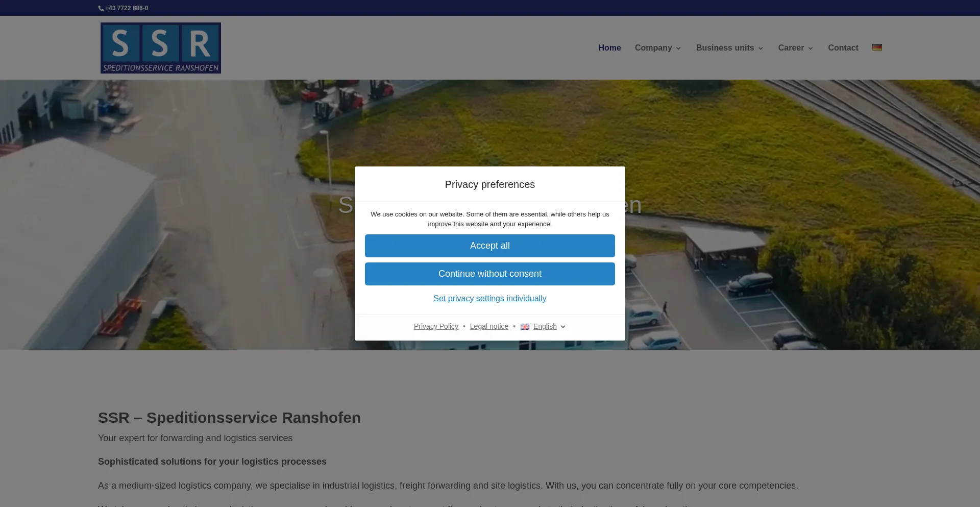Expand the Business units chevron arrow

(x=761, y=49)
